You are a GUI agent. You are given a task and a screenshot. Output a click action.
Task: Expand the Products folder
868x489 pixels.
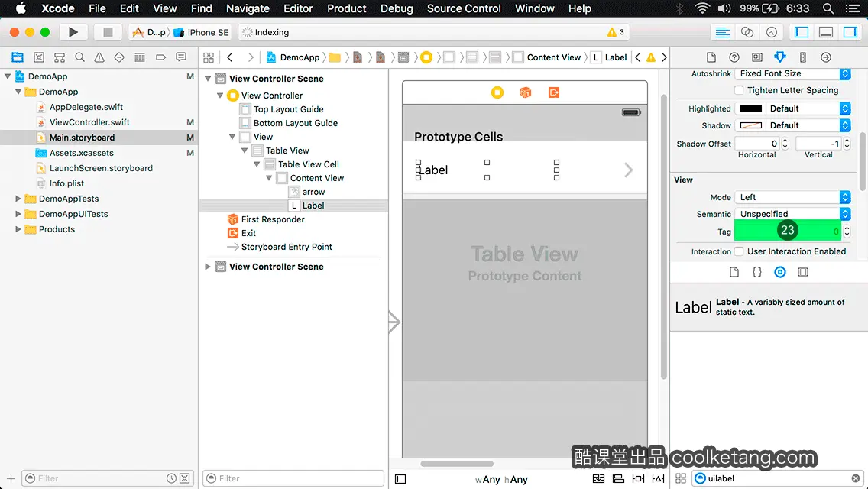(x=18, y=229)
